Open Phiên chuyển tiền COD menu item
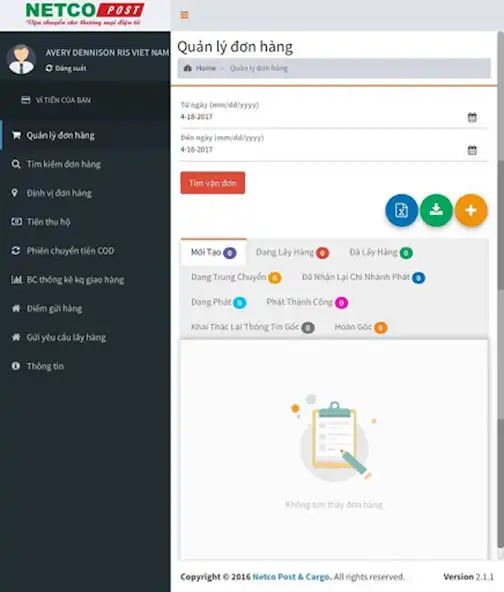This screenshot has height=592, width=504. [63, 251]
